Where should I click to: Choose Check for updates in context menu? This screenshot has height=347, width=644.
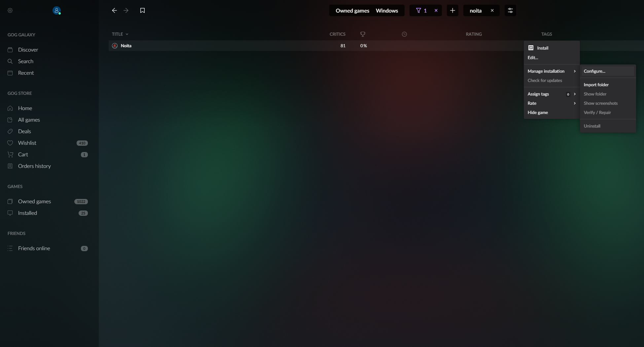[x=545, y=80]
